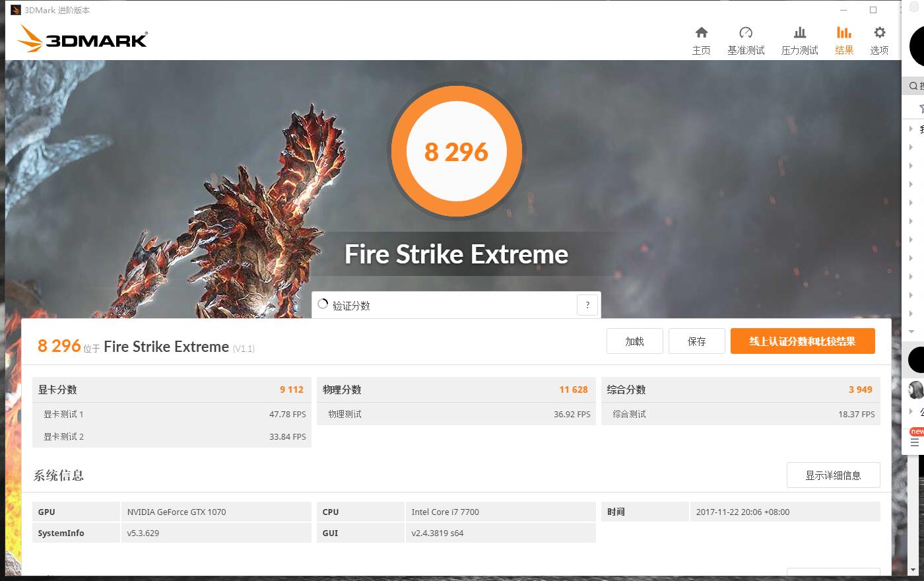
Task: Select the 结果 results tab
Action: [844, 41]
